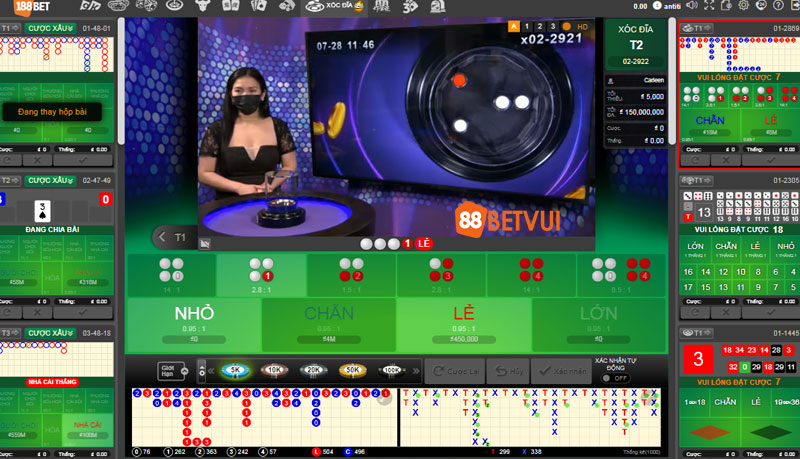The image size is (800, 459).
Task: Cancel bet X in right Xóc Đĩa T1 panel
Action: tap(726, 160)
